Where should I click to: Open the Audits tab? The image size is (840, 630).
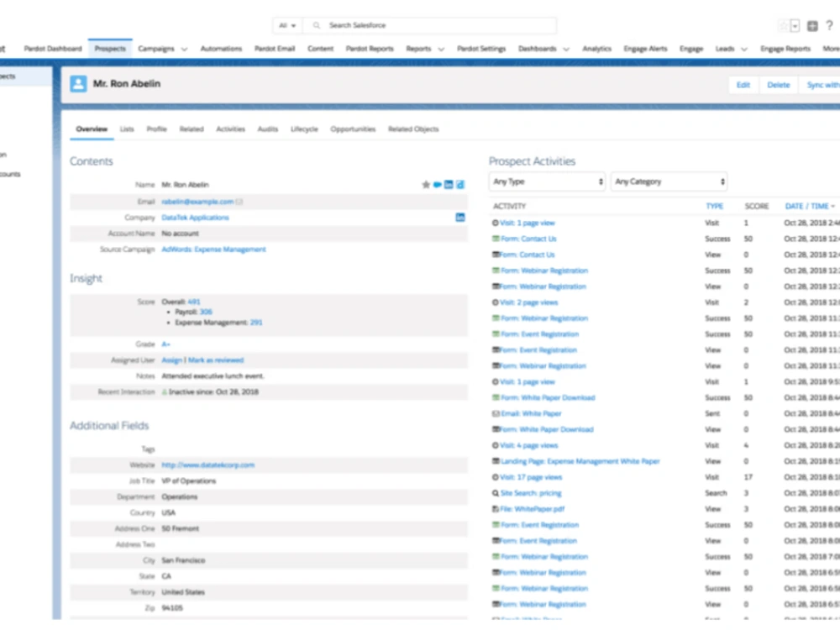point(268,129)
